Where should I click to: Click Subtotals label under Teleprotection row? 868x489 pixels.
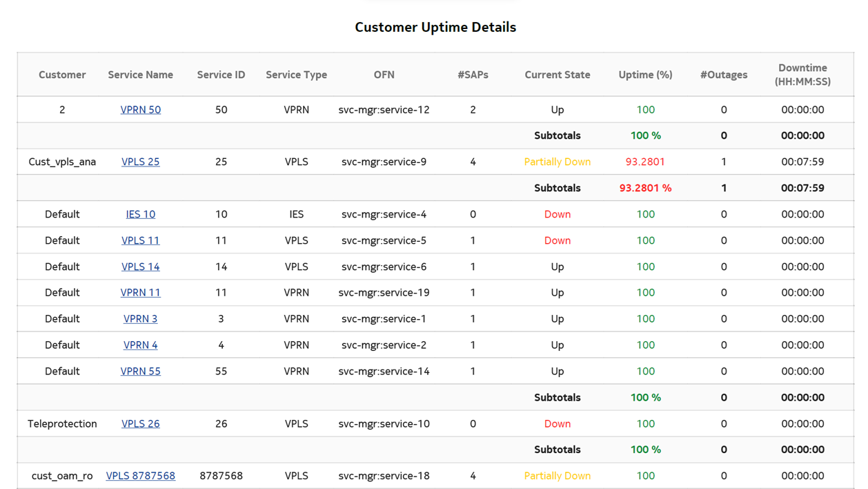(x=557, y=450)
